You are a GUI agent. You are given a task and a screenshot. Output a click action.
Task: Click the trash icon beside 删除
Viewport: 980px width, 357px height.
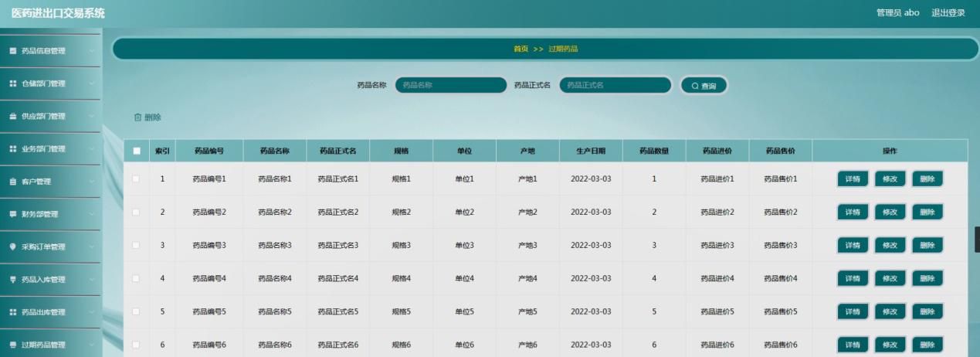[x=138, y=117]
